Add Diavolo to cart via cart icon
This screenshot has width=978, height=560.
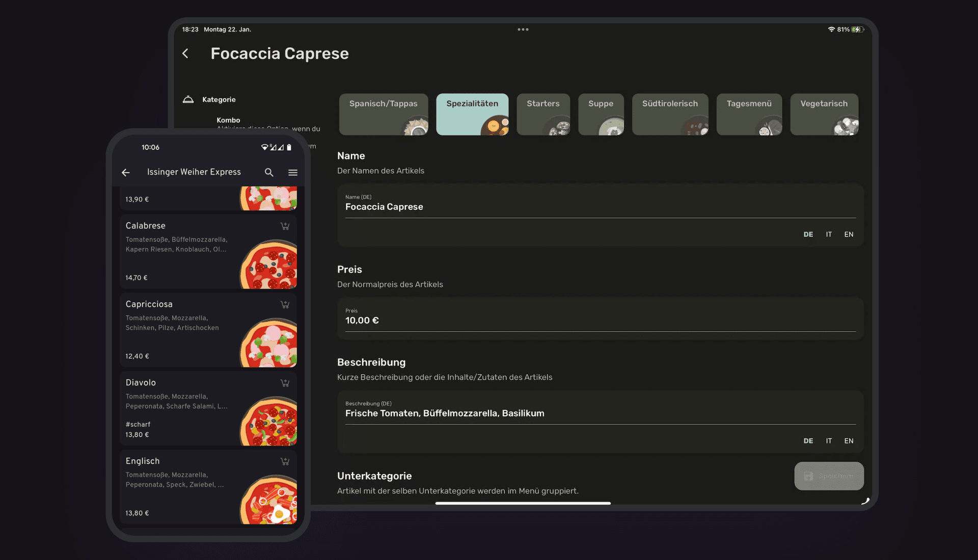[x=285, y=383]
